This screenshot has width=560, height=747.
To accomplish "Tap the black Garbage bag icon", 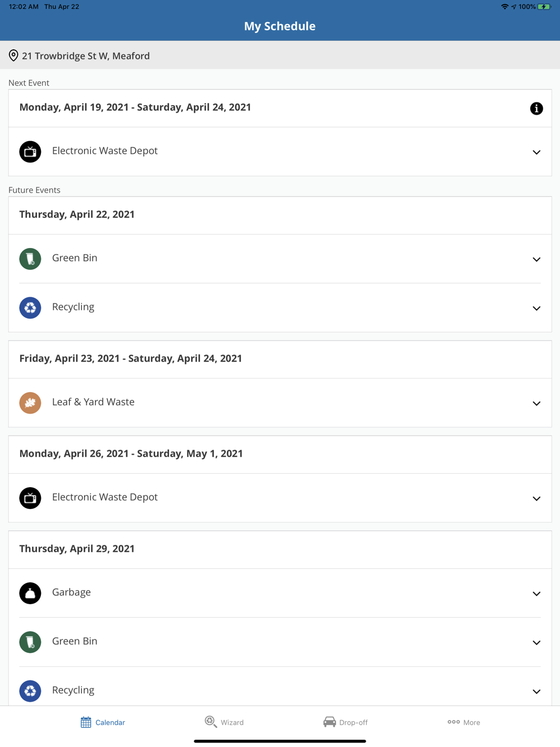I will (x=30, y=593).
